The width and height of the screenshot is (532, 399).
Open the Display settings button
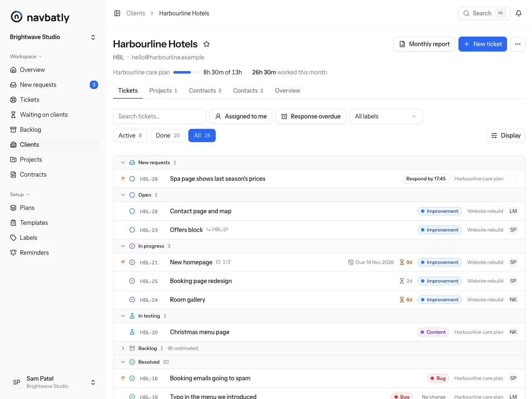(506, 135)
